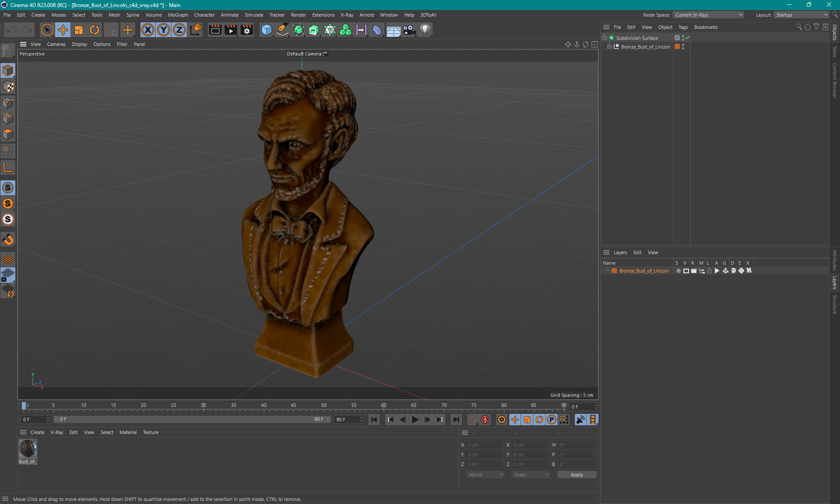Open the V-Ray menu in menu bar
Image resolution: width=840 pixels, height=504 pixels.
click(x=346, y=15)
